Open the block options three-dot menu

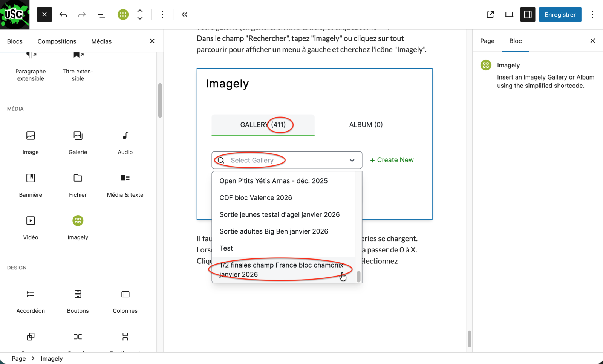coord(162,15)
